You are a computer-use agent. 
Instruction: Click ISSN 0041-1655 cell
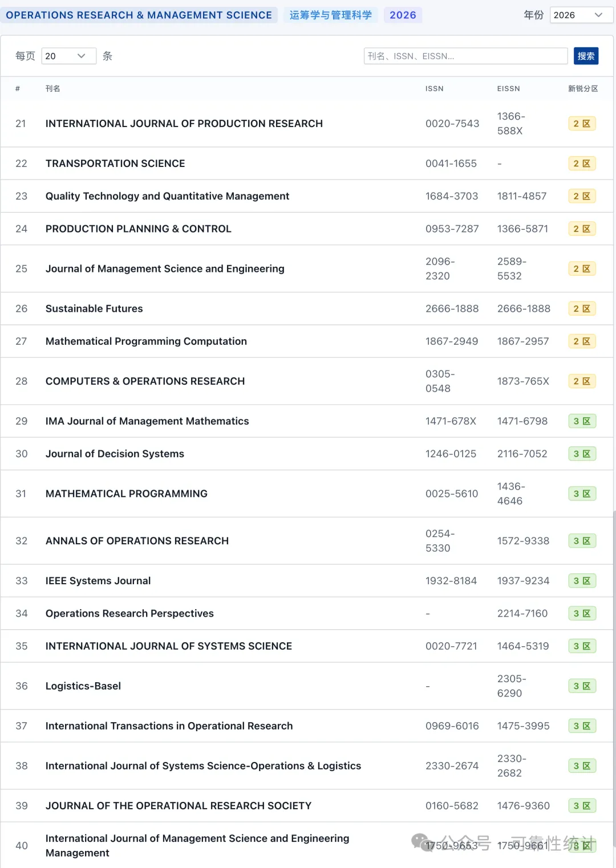[x=451, y=164]
